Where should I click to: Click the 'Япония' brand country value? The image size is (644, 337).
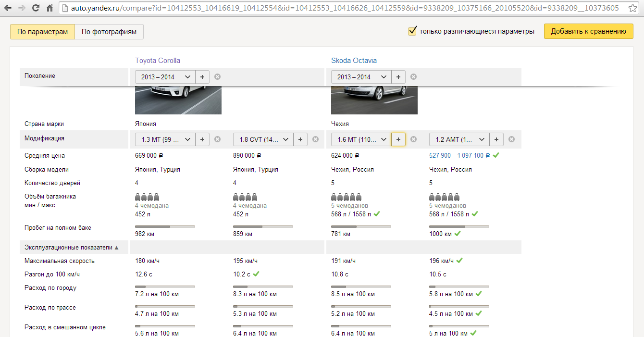[x=146, y=124]
